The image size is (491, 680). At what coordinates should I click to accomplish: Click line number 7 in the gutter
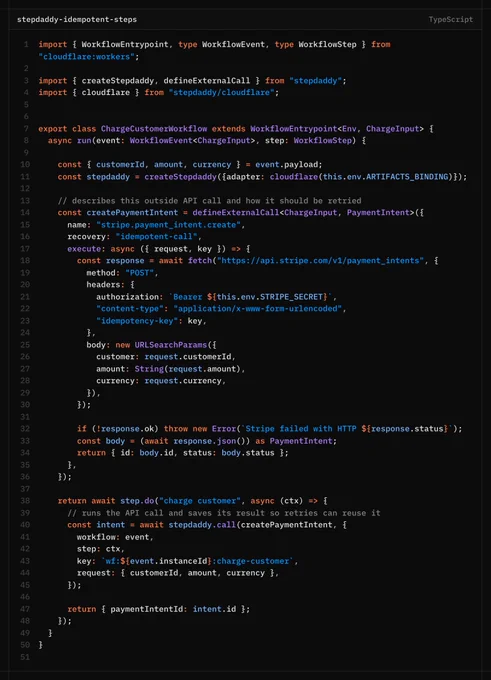click(26, 129)
